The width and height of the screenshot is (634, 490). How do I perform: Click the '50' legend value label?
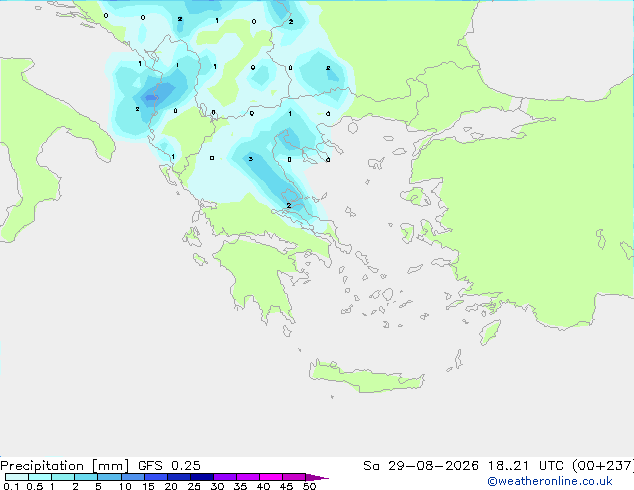tap(309, 486)
